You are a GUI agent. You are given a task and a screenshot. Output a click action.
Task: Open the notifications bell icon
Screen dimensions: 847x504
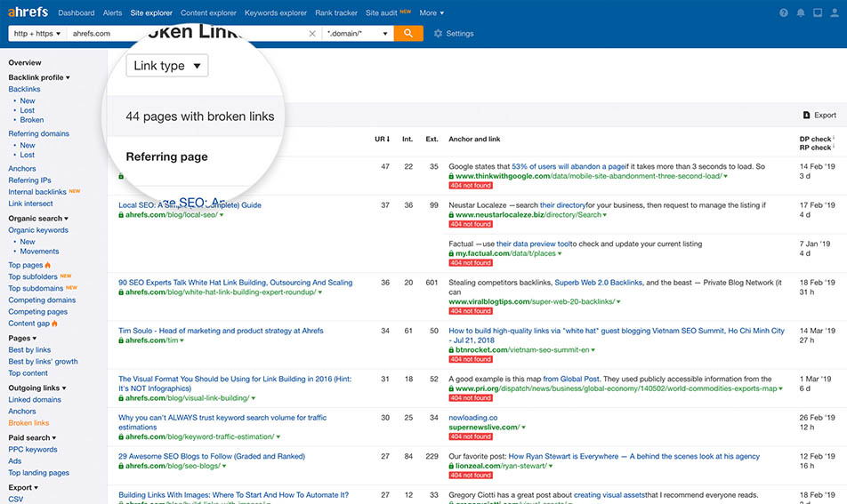(x=801, y=13)
